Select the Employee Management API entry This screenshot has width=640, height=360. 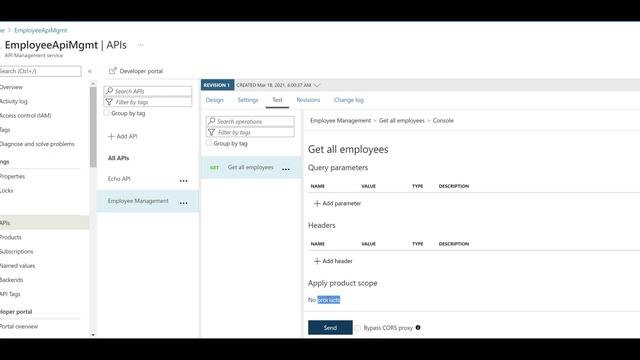point(148,201)
